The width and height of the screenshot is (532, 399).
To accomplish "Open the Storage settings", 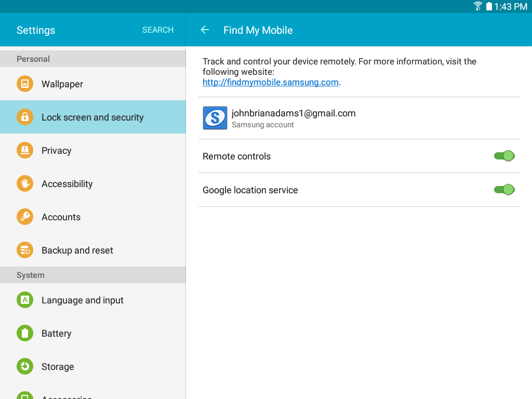I will [x=93, y=366].
